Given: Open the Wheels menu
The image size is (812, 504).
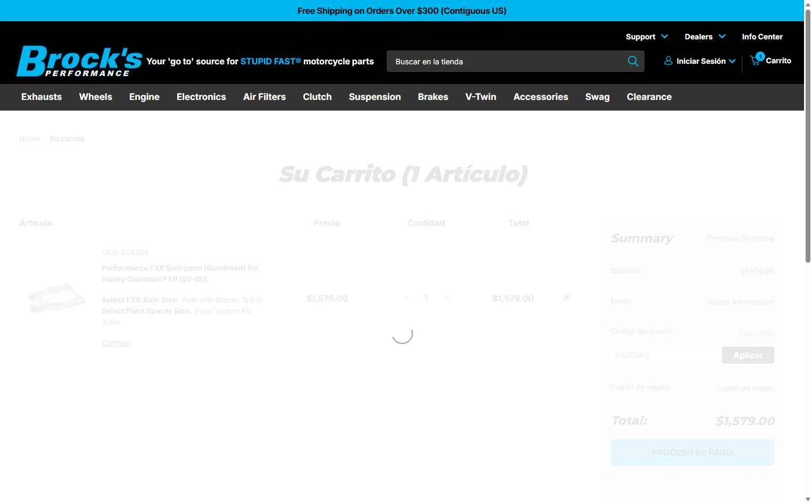Looking at the screenshot, I should (96, 97).
